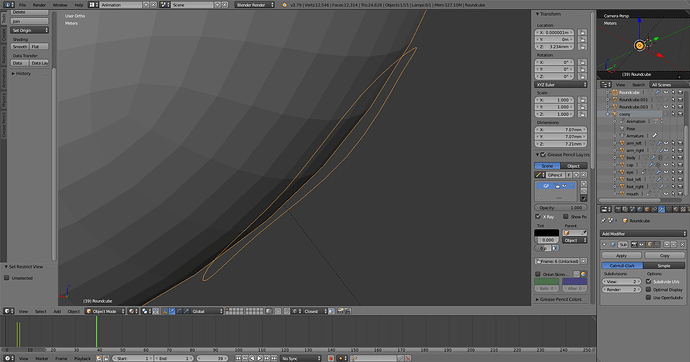Open the Set Origin dropdown
This screenshot has width=690, height=362.
click(29, 30)
